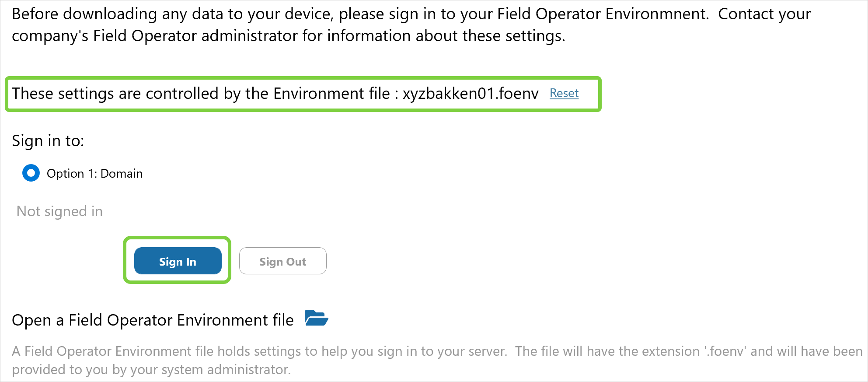Click the Reset link
Image resolution: width=868 pixels, height=382 pixels.
tap(564, 93)
